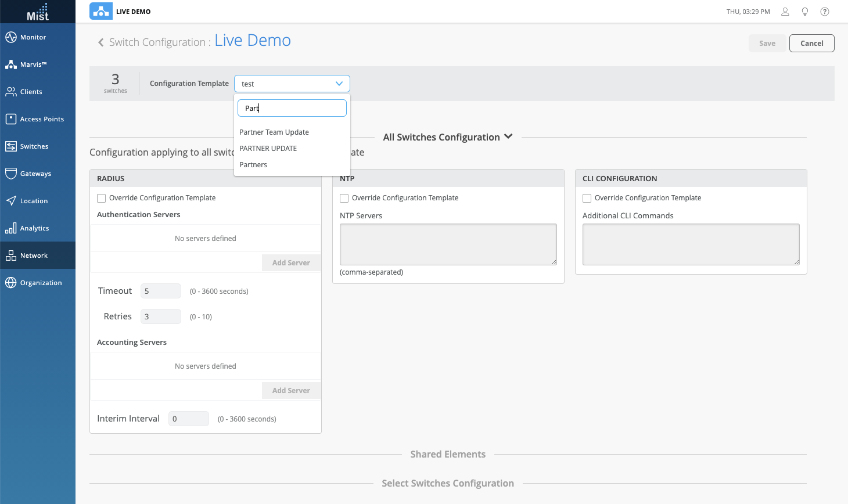
Task: Go back using the Switch Configuration chevron
Action: (x=101, y=42)
